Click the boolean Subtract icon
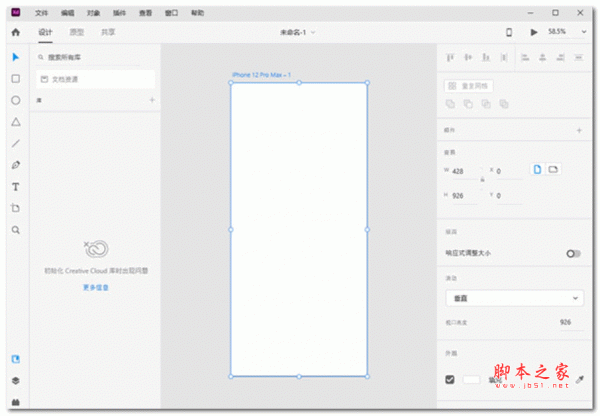The width and height of the screenshot is (600, 416). click(x=468, y=104)
